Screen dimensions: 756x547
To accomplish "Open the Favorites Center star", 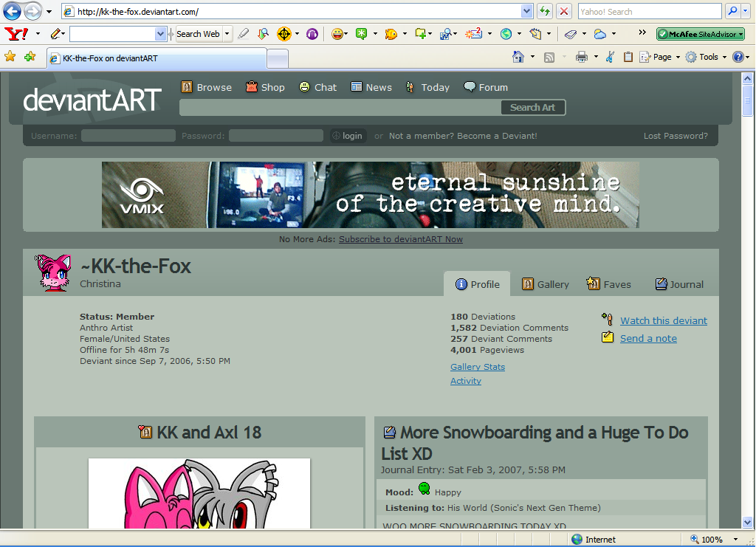I will tap(10, 57).
